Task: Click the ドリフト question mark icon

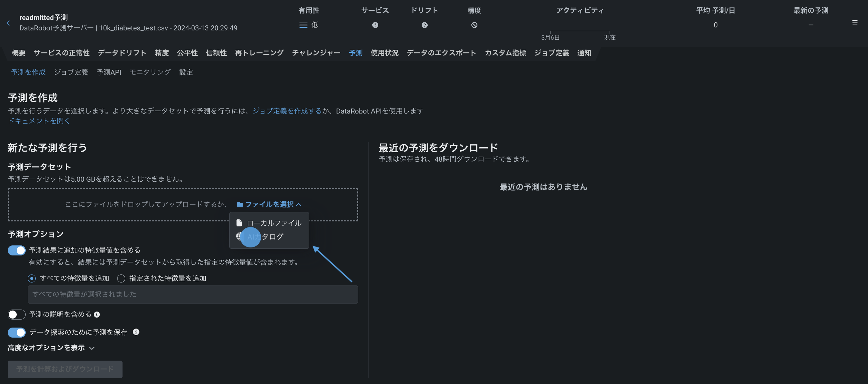Action: (424, 25)
